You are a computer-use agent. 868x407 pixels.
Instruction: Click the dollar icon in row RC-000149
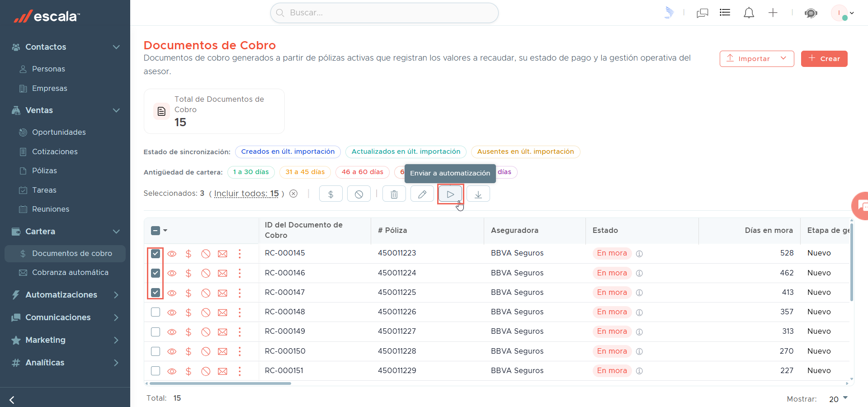pos(189,332)
